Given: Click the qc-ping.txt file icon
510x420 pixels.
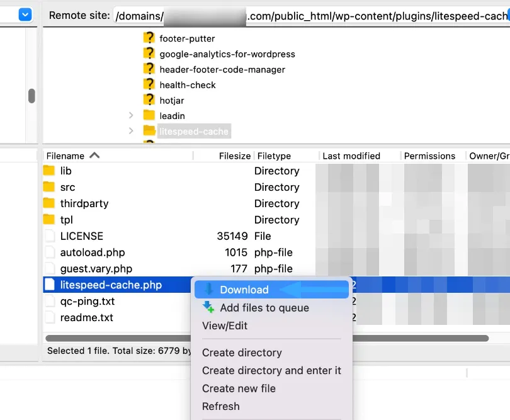Looking at the screenshot, I should click(x=50, y=301).
